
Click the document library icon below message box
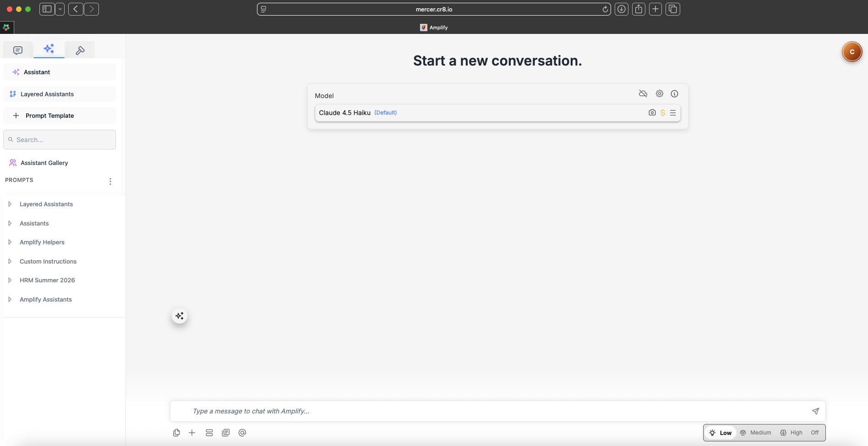click(x=226, y=433)
